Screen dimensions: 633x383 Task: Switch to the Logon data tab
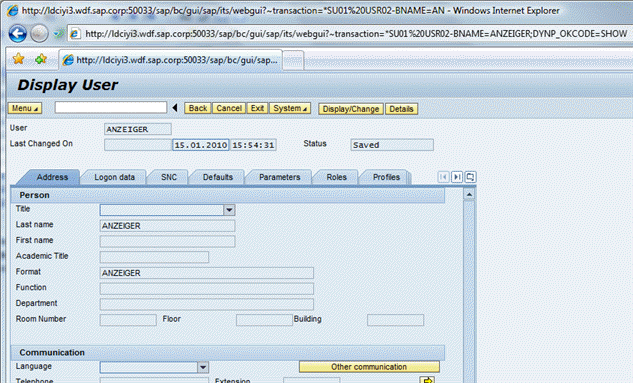pyautogui.click(x=114, y=177)
